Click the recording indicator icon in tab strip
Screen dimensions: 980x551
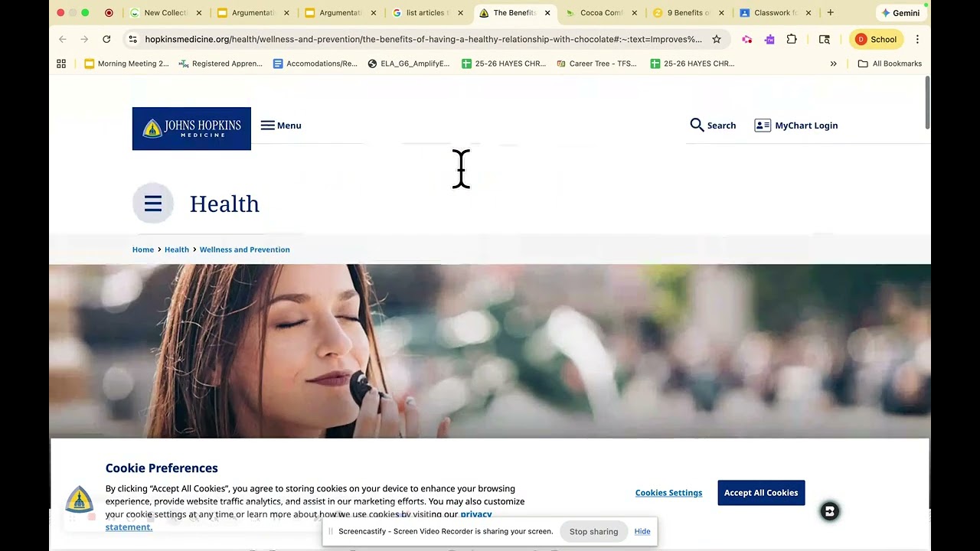109,12
